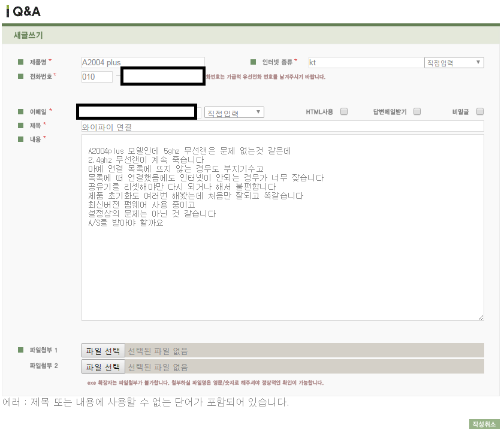This screenshot has width=504, height=434.
Task: Click 파일 선택 button for 파일첨부 1
Action: click(103, 351)
